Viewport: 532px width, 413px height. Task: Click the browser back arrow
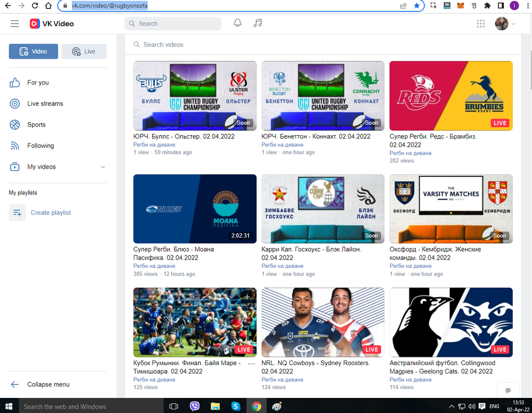pos(8,5)
